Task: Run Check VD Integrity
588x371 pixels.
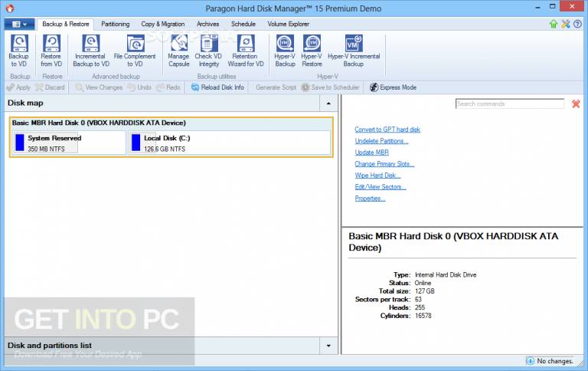Action: (x=208, y=51)
